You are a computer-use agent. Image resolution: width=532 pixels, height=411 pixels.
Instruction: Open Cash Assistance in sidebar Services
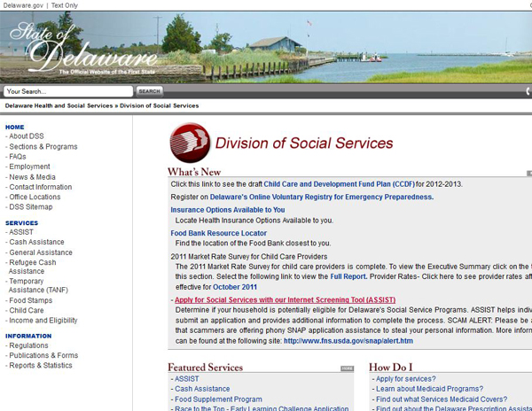[x=36, y=242]
